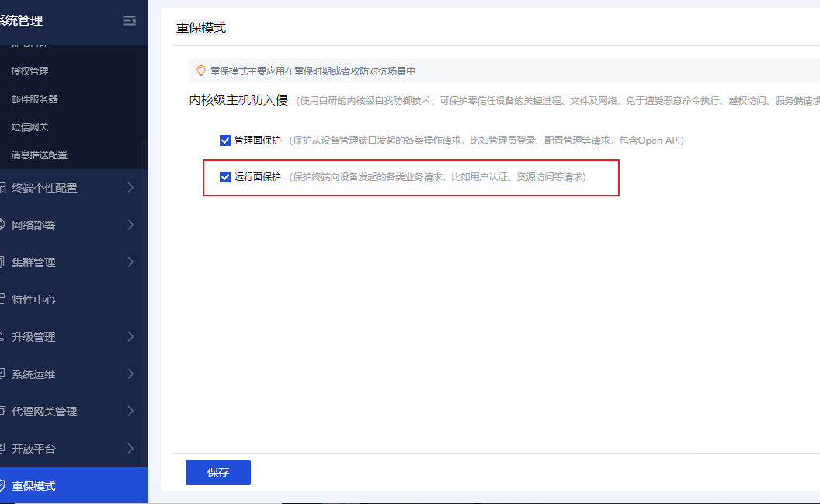Go to 邮件服务器 in the sidebar
This screenshot has width=820, height=504.
tap(34, 99)
